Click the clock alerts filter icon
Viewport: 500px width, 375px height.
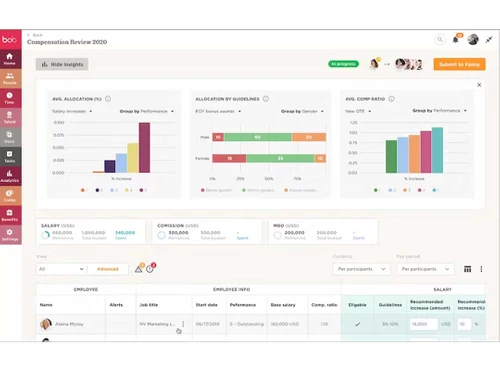coord(150,269)
